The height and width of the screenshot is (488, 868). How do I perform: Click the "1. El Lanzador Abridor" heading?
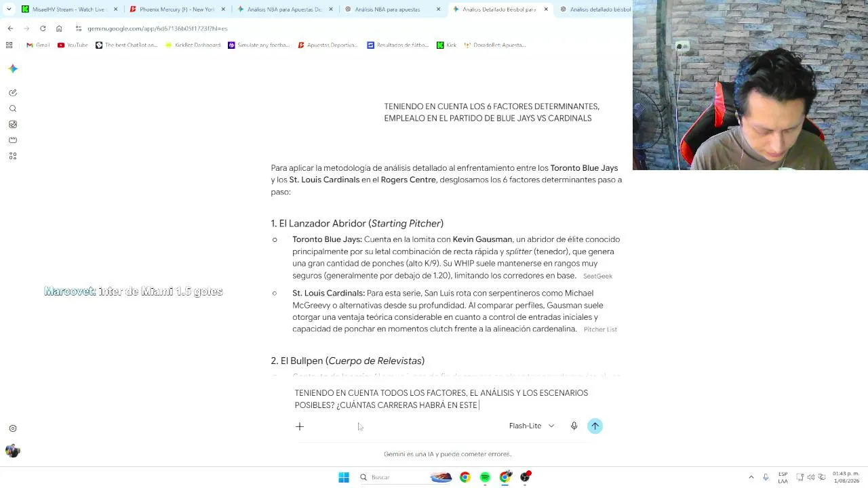pos(357,224)
